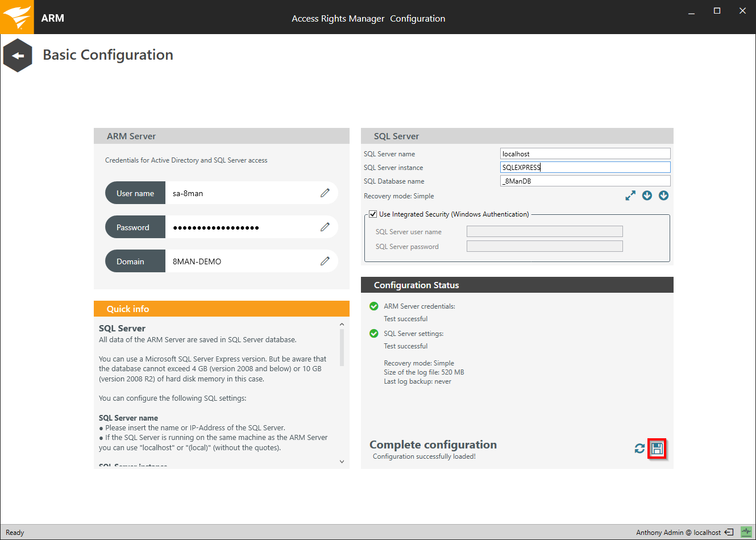Image resolution: width=756 pixels, height=540 pixels.
Task: Open the green health monitor icon
Action: tap(746, 532)
